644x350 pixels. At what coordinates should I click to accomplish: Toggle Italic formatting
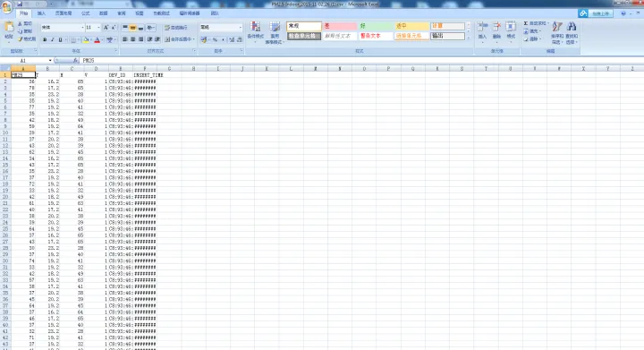(52, 40)
